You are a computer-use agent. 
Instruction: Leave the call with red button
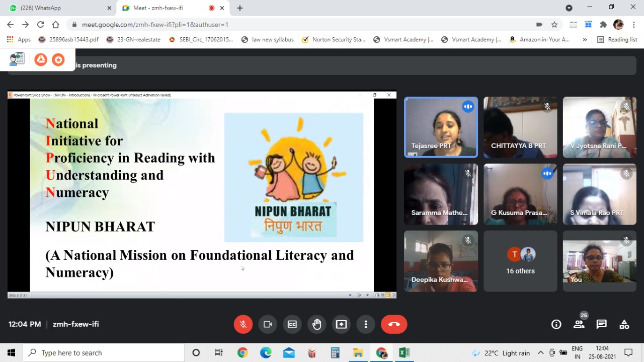(394, 324)
